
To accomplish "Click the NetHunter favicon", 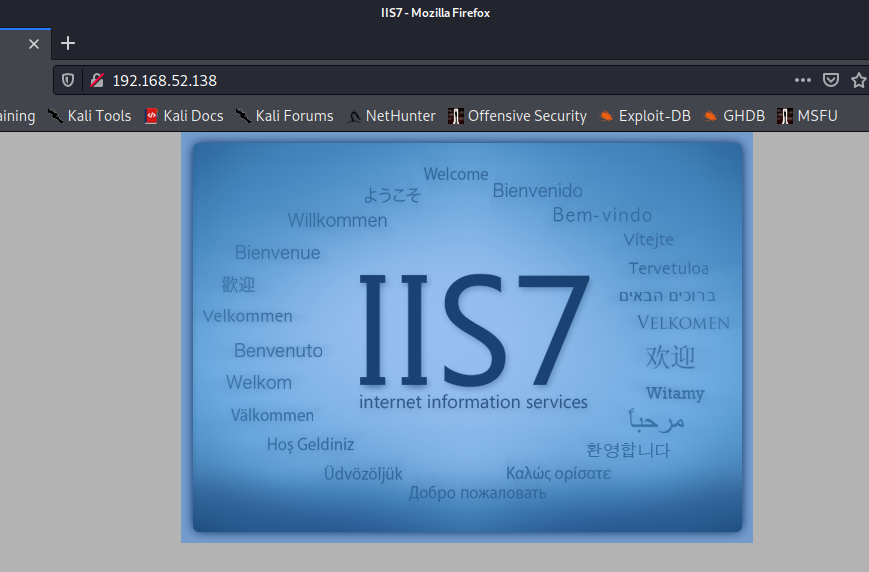I will point(354,116).
